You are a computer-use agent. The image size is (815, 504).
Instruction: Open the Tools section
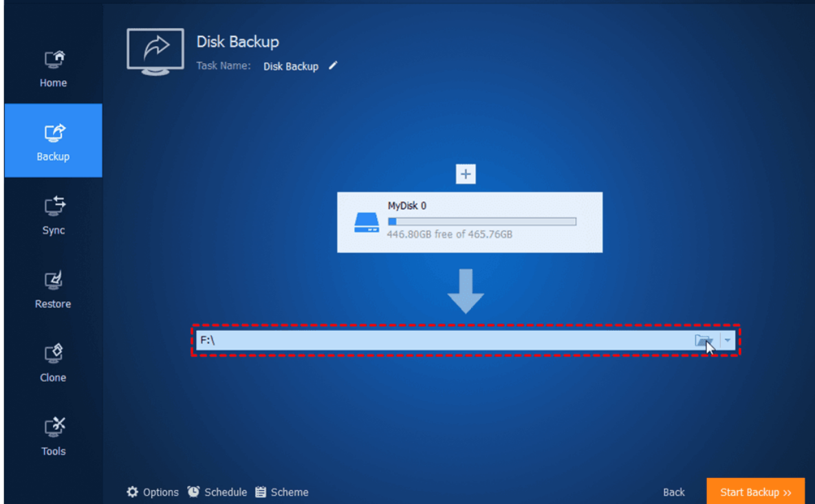click(53, 436)
